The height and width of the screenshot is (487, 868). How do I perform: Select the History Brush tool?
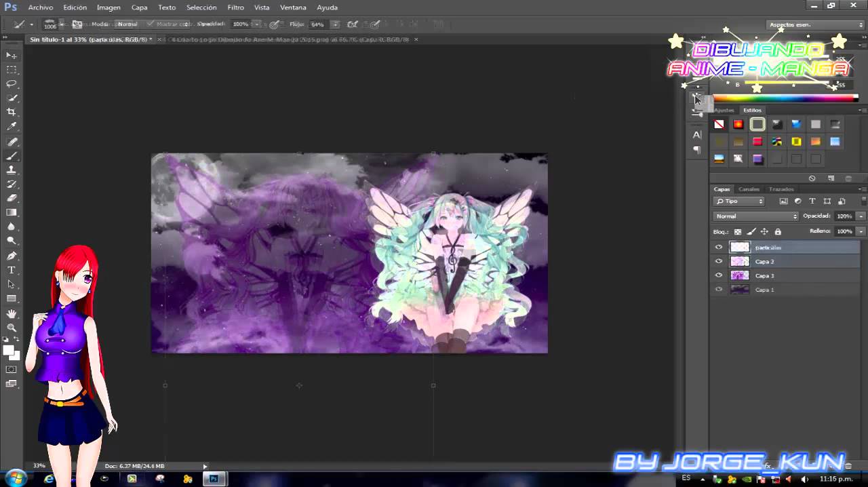12,184
